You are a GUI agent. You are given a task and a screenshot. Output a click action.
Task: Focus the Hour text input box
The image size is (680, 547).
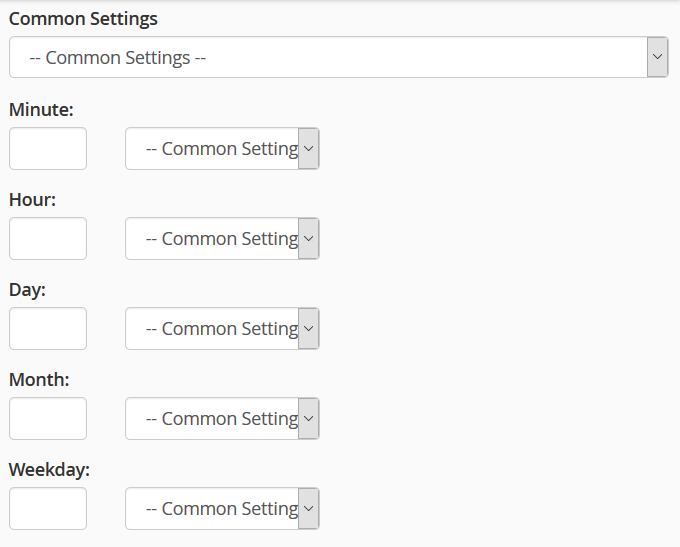[48, 239]
